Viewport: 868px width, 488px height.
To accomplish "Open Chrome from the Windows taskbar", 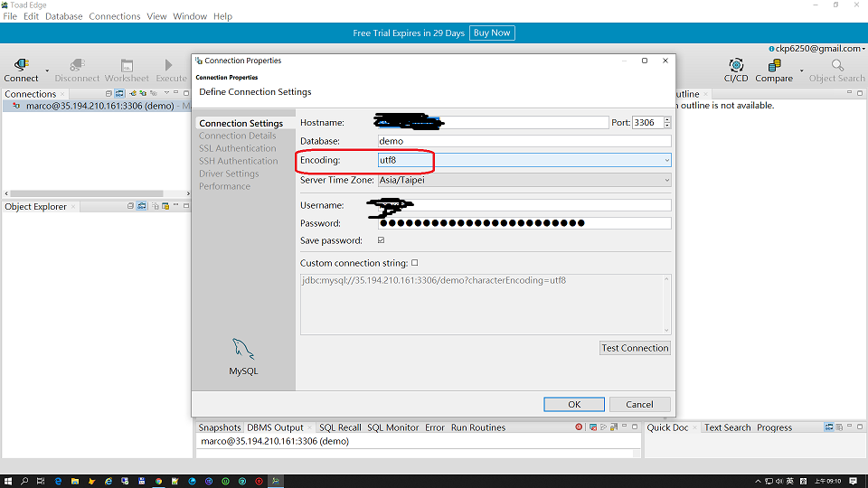I will tap(158, 482).
